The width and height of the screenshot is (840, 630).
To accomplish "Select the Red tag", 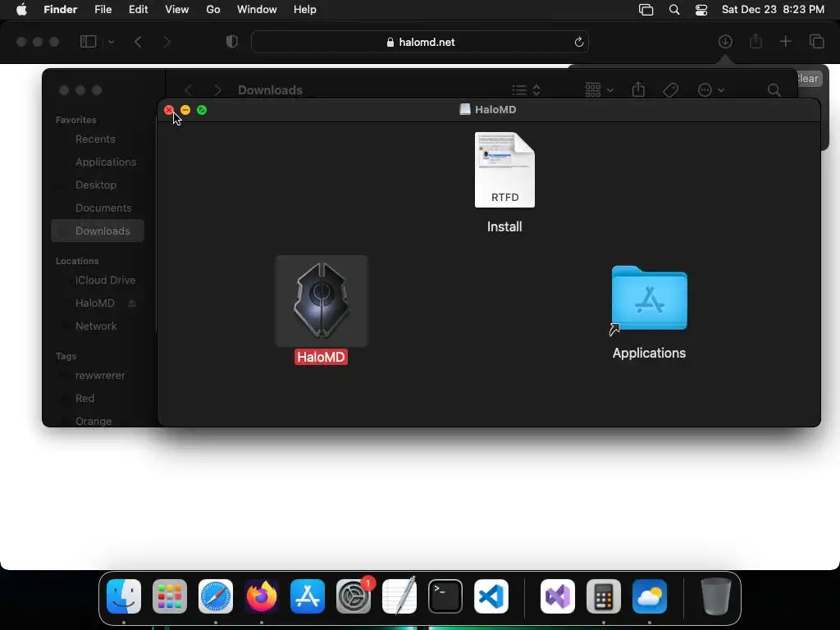I will tap(98, 399).
